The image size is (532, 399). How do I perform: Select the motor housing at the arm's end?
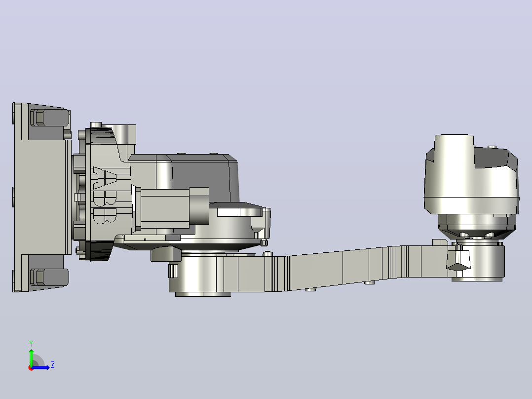[472, 175]
